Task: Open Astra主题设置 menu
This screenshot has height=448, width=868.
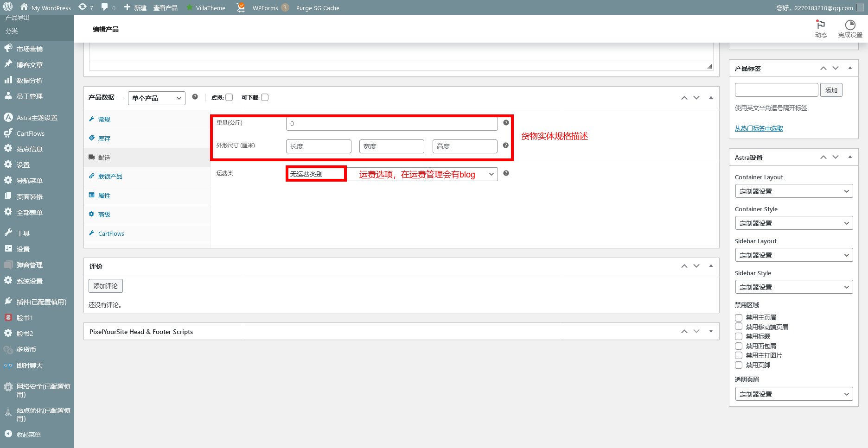Action: pyautogui.click(x=37, y=118)
